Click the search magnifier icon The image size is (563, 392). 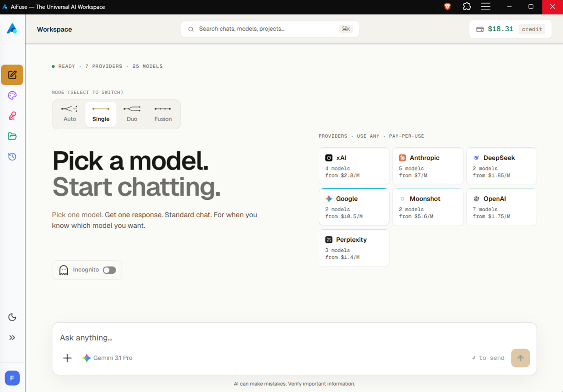(x=191, y=29)
